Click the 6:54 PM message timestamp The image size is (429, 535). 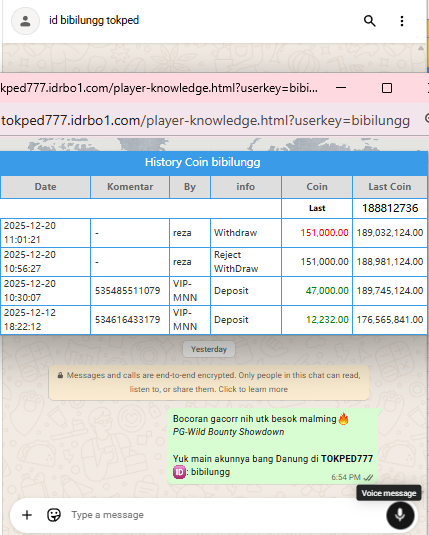tap(346, 477)
